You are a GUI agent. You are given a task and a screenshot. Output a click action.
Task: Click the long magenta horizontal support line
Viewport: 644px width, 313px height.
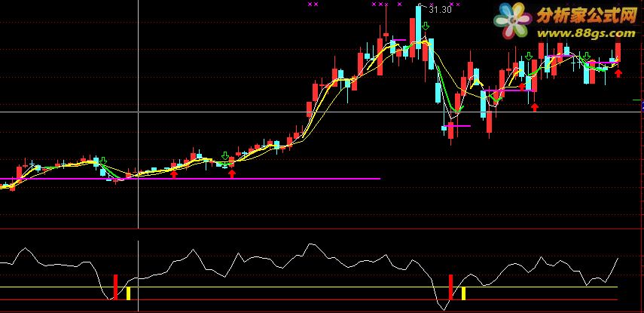[x=190, y=179]
